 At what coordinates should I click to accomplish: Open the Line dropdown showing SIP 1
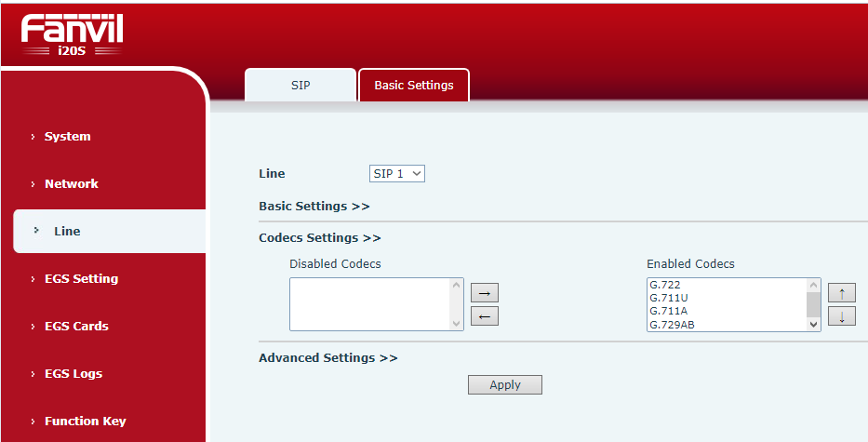click(x=397, y=174)
